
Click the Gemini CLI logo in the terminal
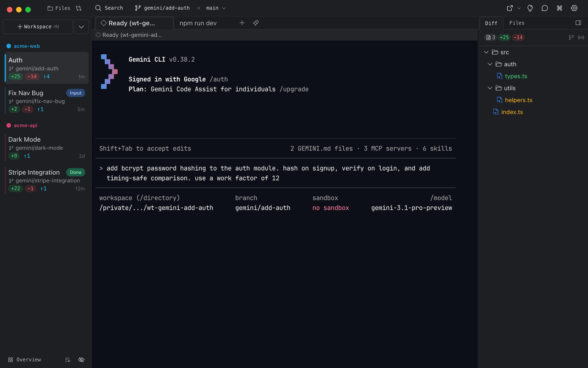pyautogui.click(x=109, y=71)
